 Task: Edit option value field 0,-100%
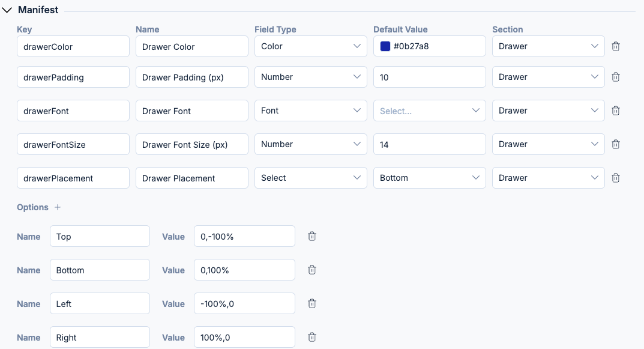244,236
